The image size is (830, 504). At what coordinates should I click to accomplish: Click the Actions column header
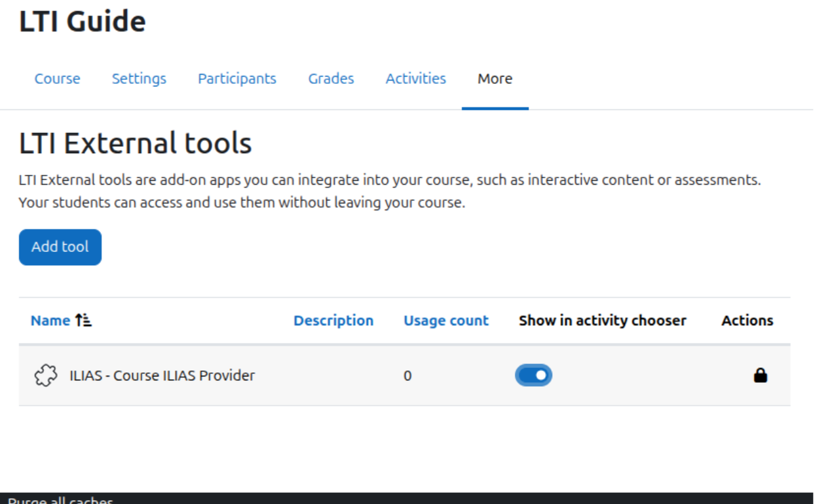click(x=747, y=320)
